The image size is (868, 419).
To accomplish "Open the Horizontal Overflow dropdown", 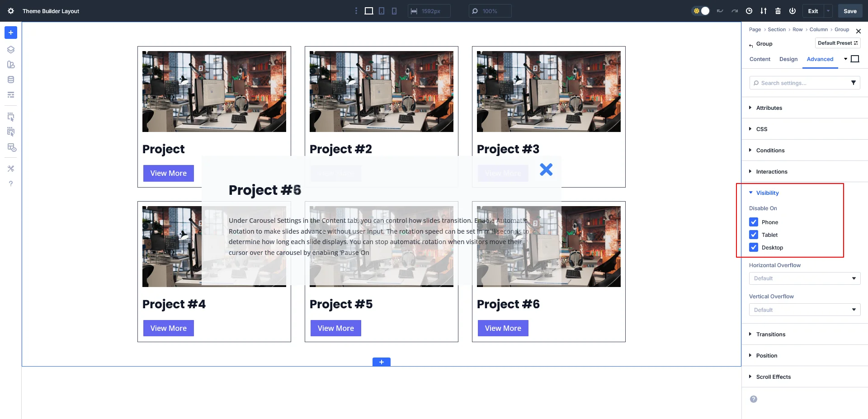I will click(x=804, y=278).
